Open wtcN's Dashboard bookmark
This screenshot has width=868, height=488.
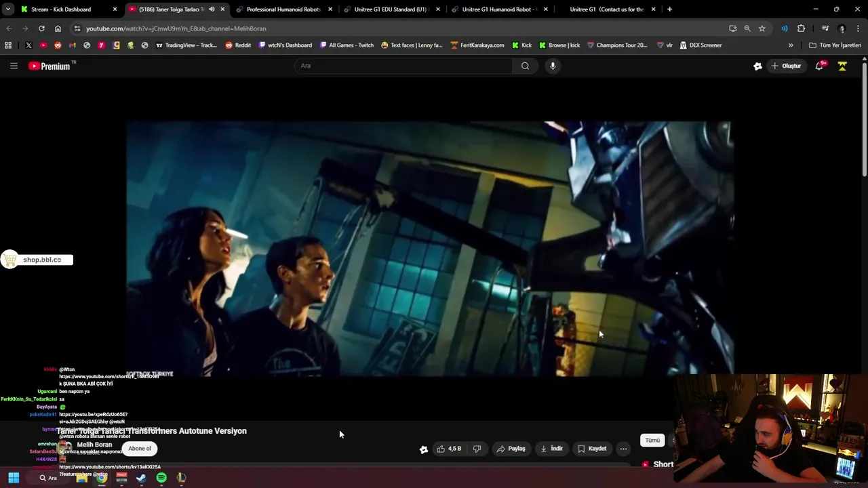click(x=285, y=45)
